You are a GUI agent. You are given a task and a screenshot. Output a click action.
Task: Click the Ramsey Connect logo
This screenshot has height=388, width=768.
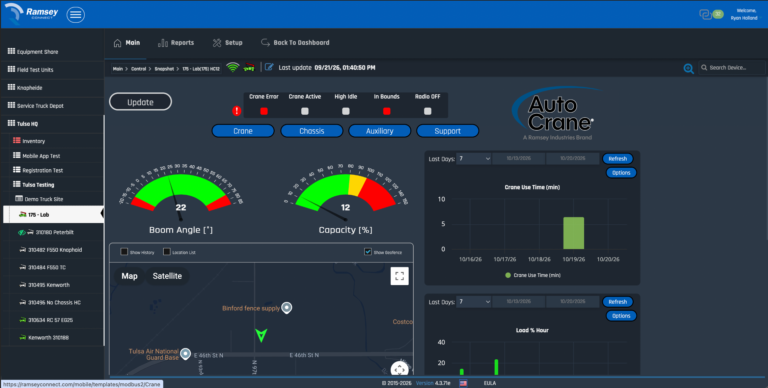pos(32,14)
